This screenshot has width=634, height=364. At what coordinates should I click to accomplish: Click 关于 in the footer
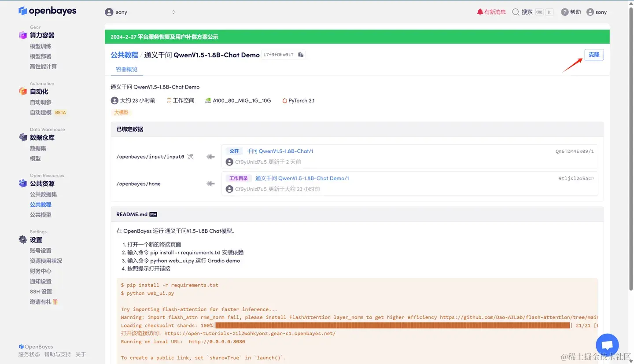click(x=81, y=354)
